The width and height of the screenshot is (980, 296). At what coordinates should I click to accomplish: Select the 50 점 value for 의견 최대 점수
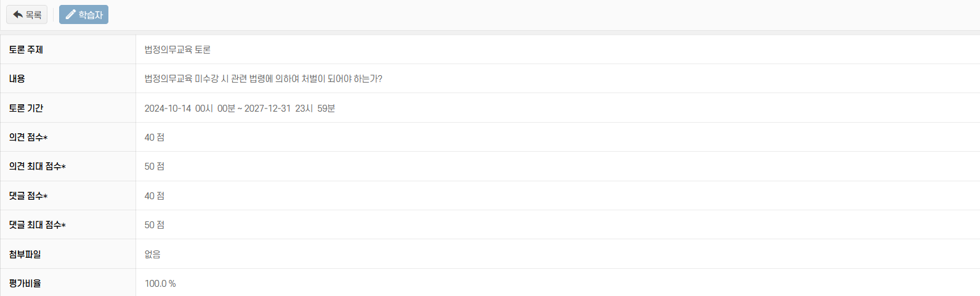154,166
